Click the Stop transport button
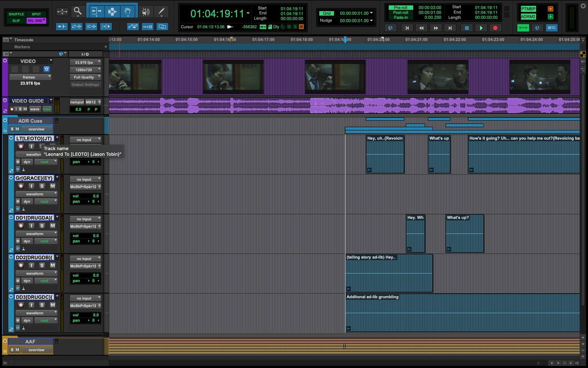588x368 pixels. point(467,28)
